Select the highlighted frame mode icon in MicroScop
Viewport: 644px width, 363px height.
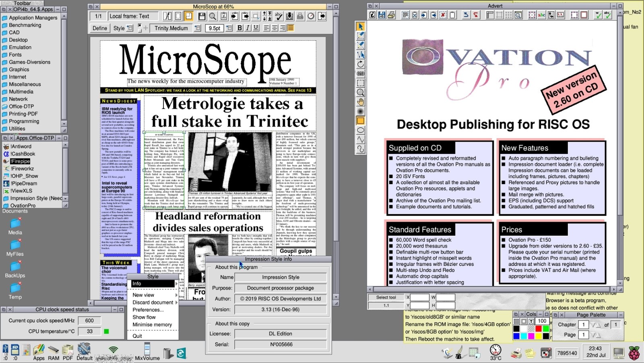coord(189,16)
